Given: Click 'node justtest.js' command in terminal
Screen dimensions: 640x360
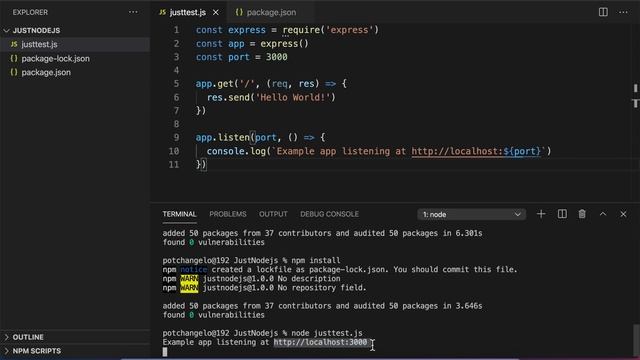Looking at the screenshot, I should coord(327,333).
